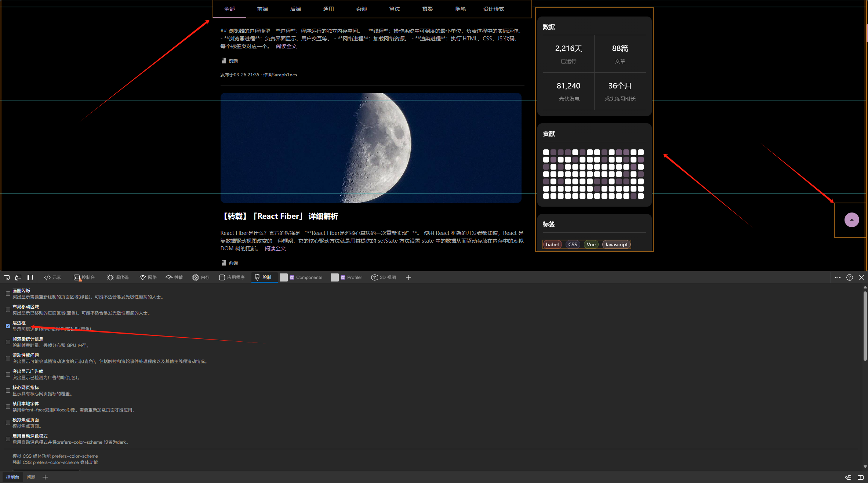
Task: Click 前端 category label under first article
Action: (x=233, y=61)
